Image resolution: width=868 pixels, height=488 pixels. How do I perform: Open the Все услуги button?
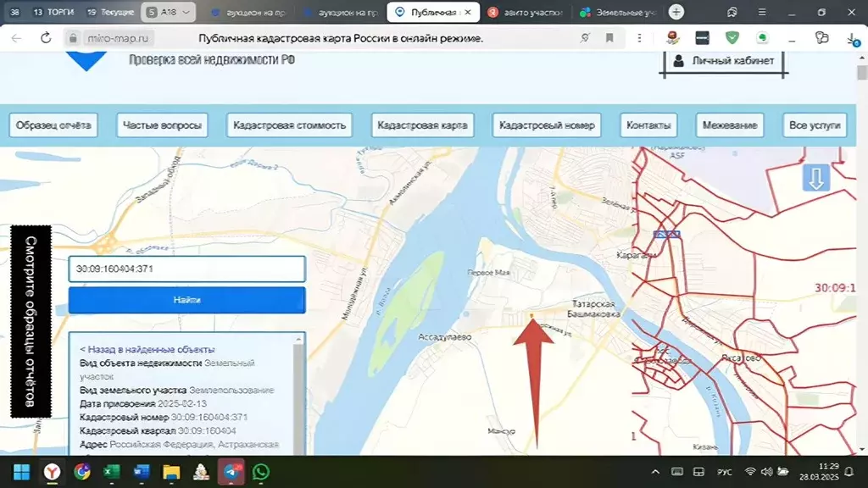click(815, 125)
